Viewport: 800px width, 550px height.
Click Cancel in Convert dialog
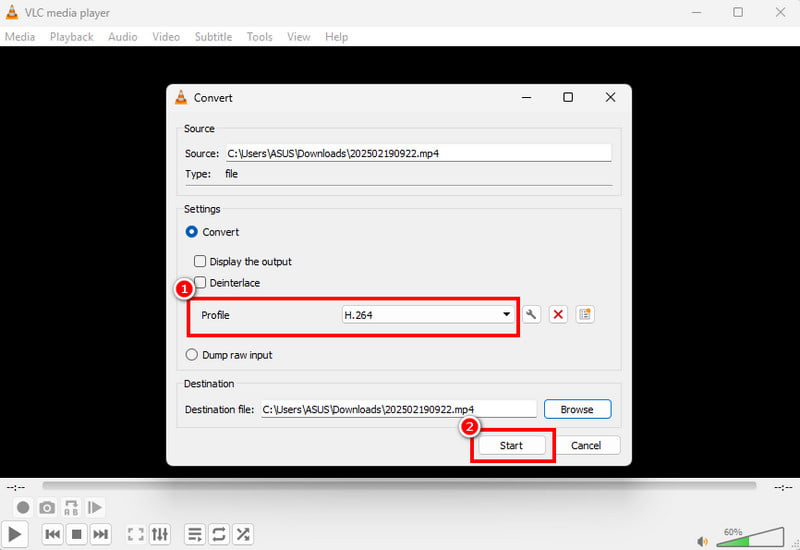pyautogui.click(x=586, y=445)
